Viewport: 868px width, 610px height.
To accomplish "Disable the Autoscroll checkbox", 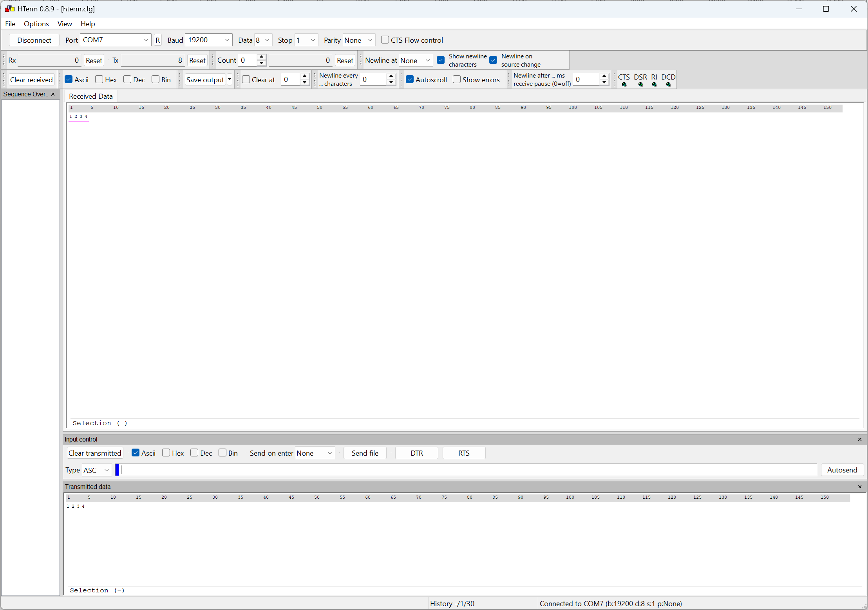I will 410,80.
